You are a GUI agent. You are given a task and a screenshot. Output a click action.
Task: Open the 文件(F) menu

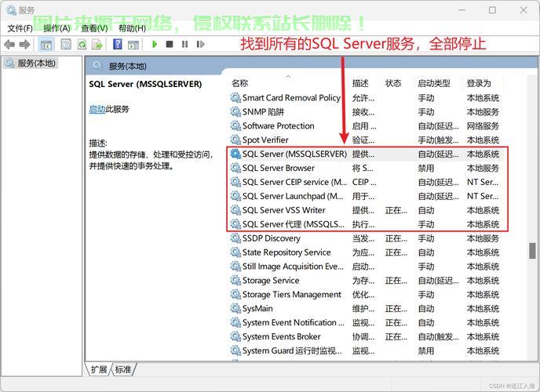point(20,28)
